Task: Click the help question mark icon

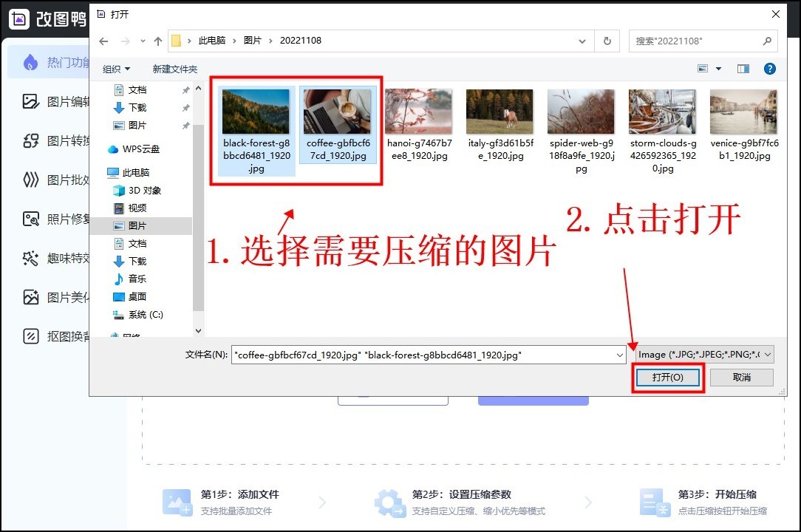Action: pyautogui.click(x=770, y=68)
